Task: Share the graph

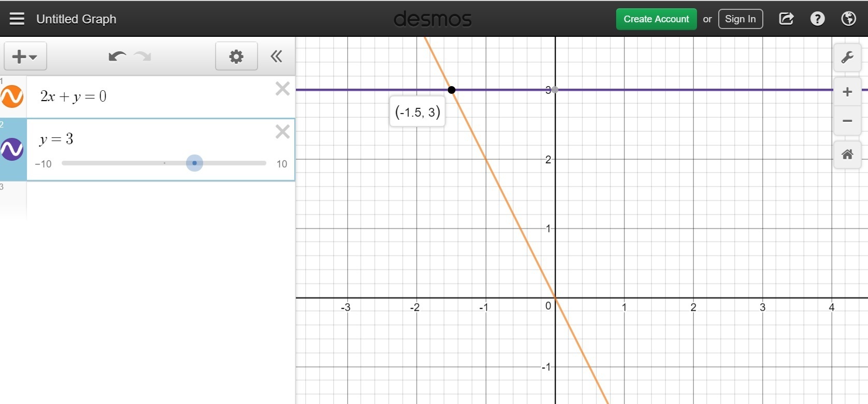Action: click(x=786, y=19)
